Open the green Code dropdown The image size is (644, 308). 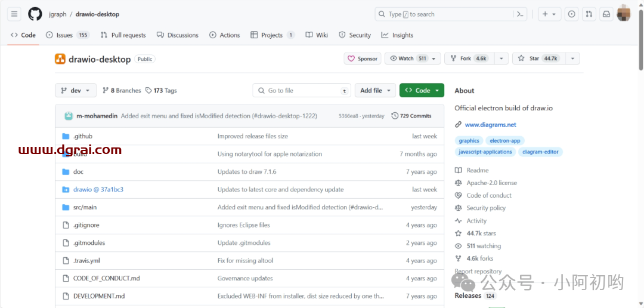pyautogui.click(x=422, y=91)
